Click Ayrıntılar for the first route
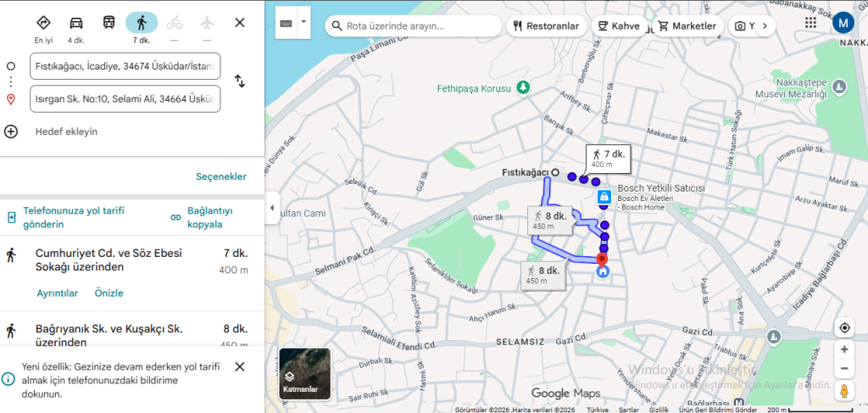 57,293
